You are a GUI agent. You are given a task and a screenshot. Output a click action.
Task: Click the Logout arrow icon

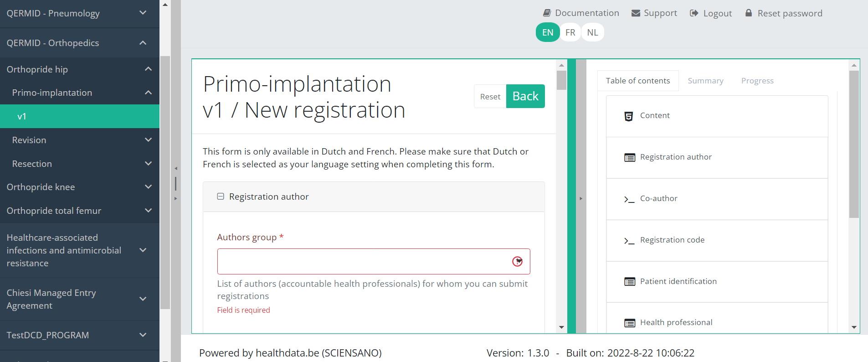click(694, 13)
